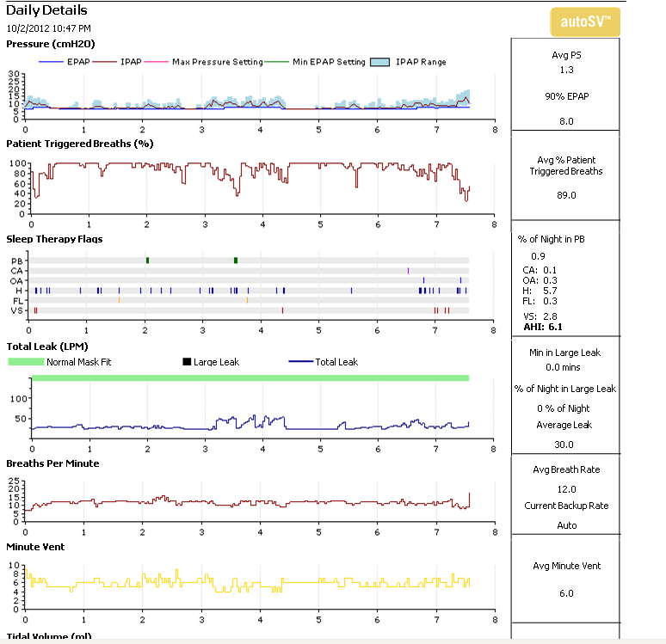
Task: Click the Avg Minute Vent statistic label
Action: pyautogui.click(x=565, y=566)
